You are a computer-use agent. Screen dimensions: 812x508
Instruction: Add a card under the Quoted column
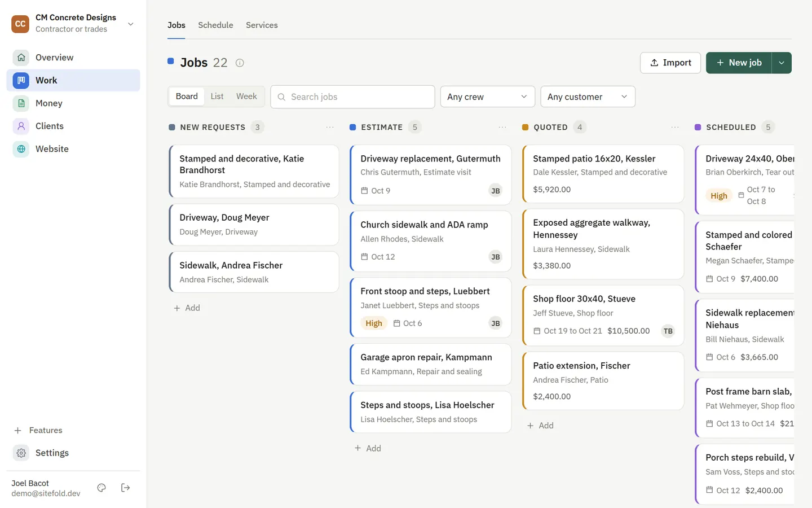tap(540, 426)
